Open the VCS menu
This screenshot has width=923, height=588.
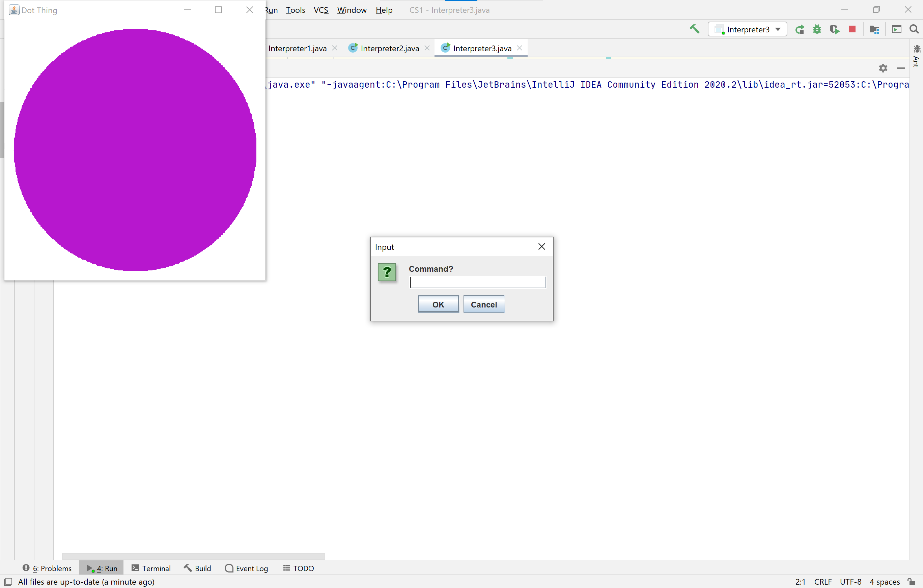[x=321, y=10]
